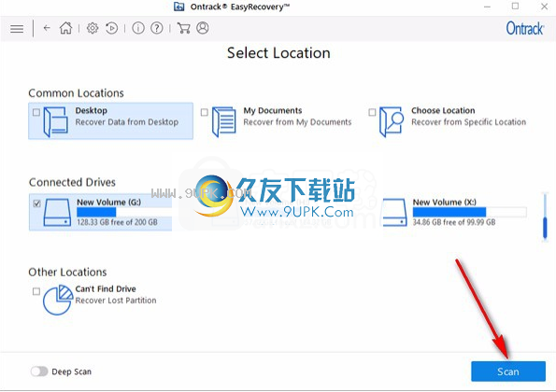Click "Recover Lost Partition" text
556x392 pixels.
116,301
